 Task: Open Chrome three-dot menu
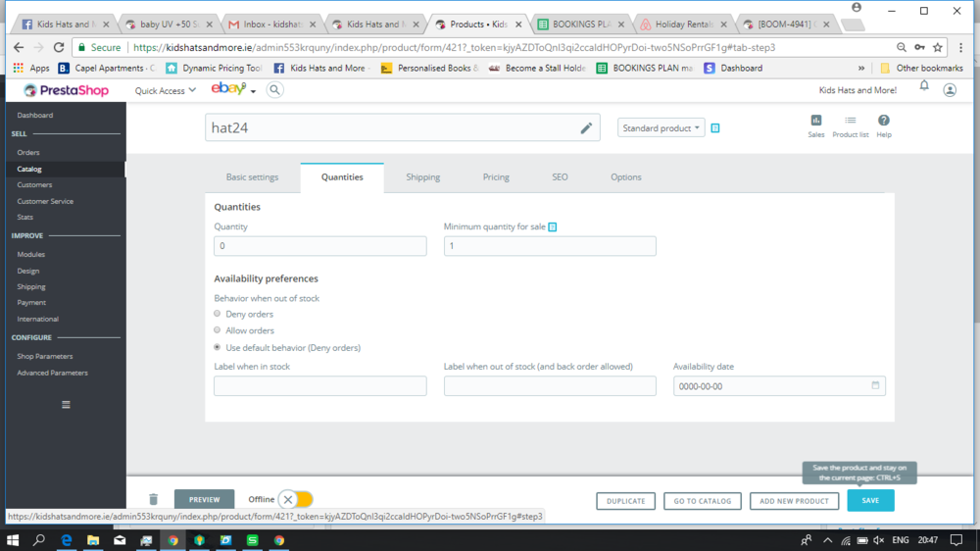coord(960,47)
